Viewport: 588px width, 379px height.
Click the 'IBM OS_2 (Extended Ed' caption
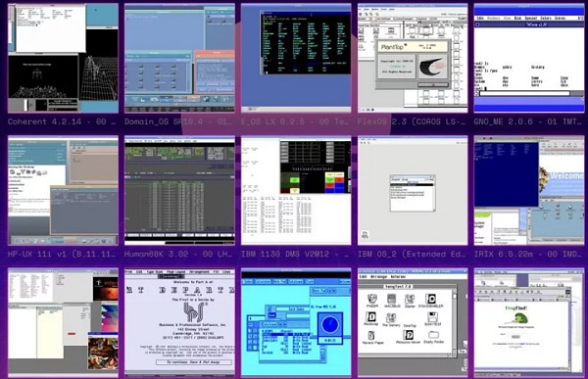point(413,254)
